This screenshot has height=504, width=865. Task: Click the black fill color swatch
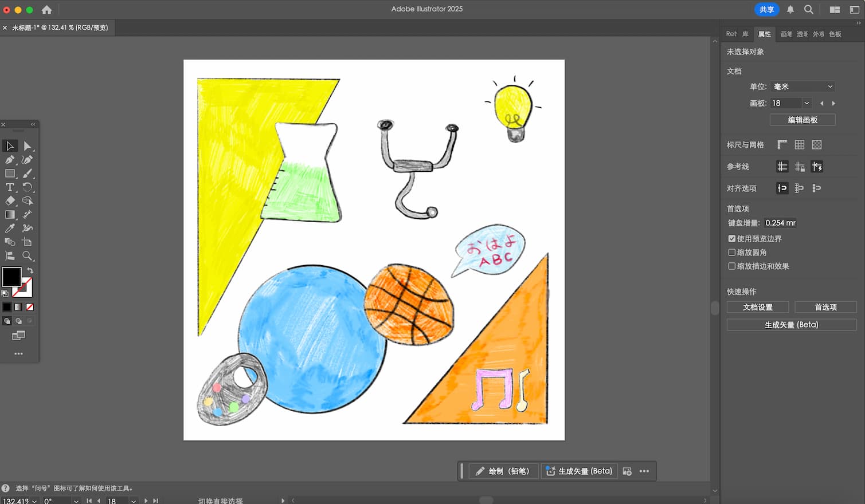tap(11, 277)
